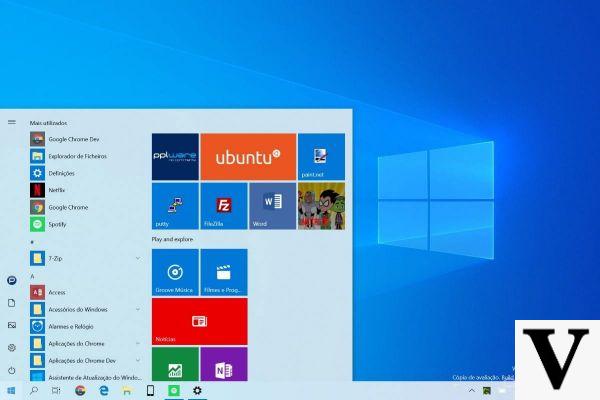Open Pictures from Start sidebar
This screenshot has width=600, height=400.
tap(12, 325)
